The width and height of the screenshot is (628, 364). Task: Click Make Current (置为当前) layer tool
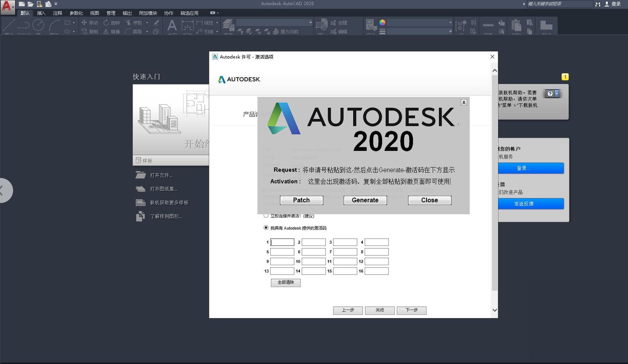pos(286,32)
